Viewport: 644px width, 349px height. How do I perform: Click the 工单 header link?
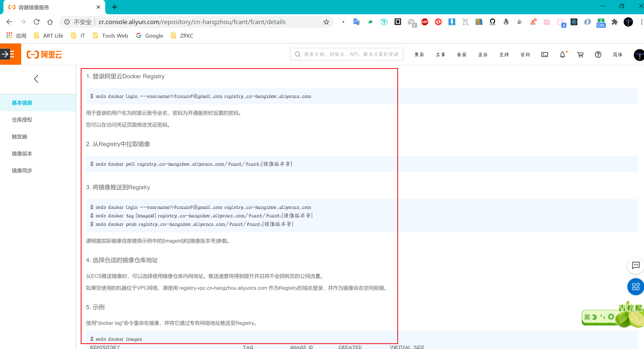click(x=440, y=54)
